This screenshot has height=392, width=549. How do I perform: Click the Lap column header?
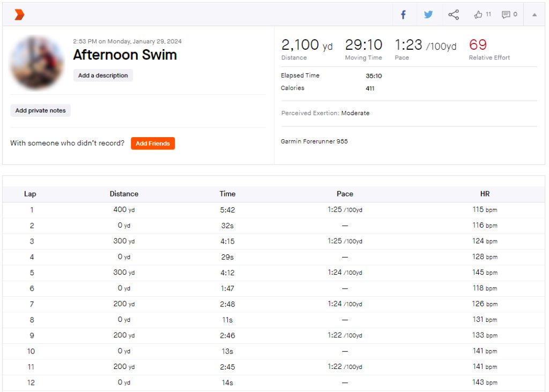click(x=30, y=194)
